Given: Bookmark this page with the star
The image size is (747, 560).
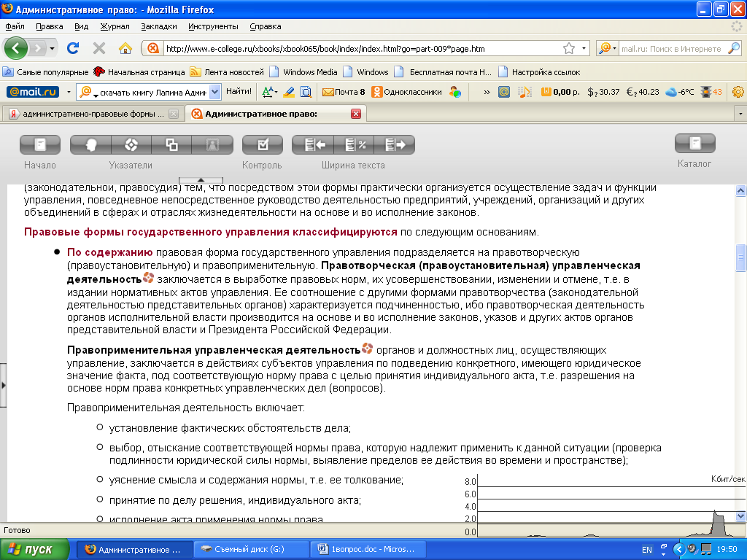Looking at the screenshot, I should [569, 49].
